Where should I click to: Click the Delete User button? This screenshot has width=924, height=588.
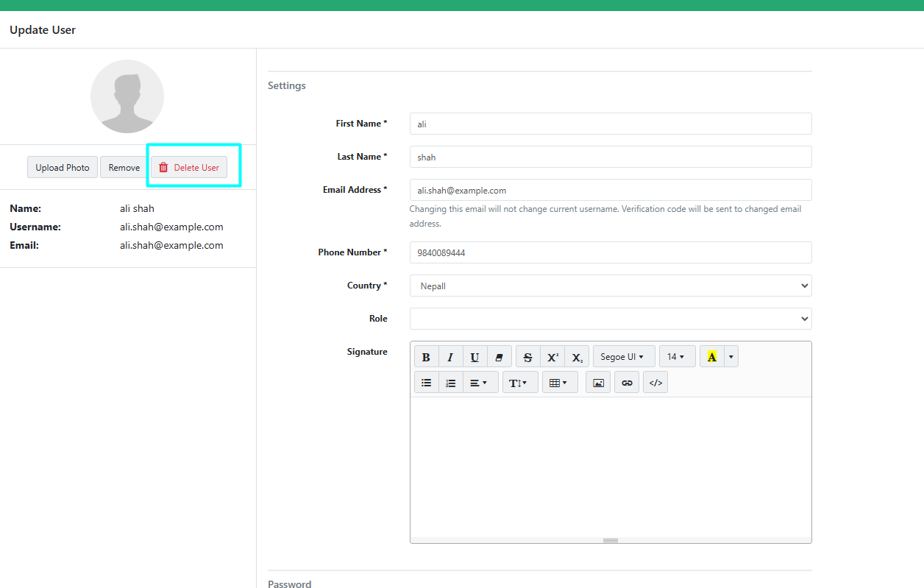(x=189, y=167)
